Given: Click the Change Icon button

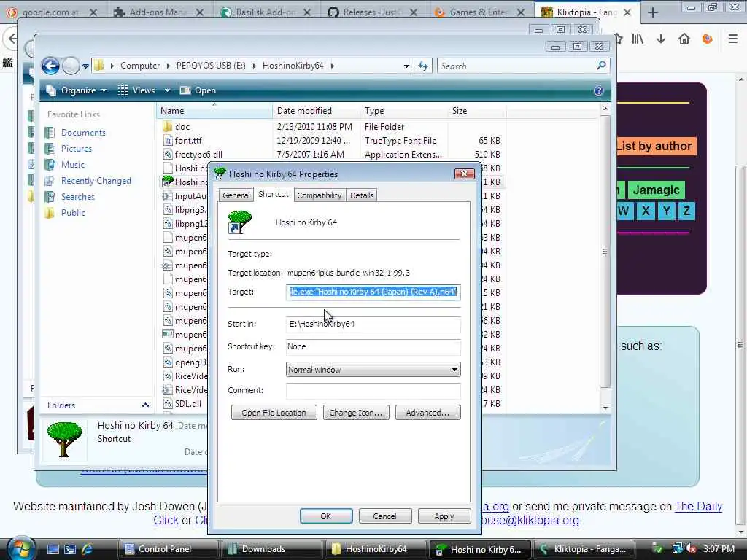Looking at the screenshot, I should tap(356, 413).
